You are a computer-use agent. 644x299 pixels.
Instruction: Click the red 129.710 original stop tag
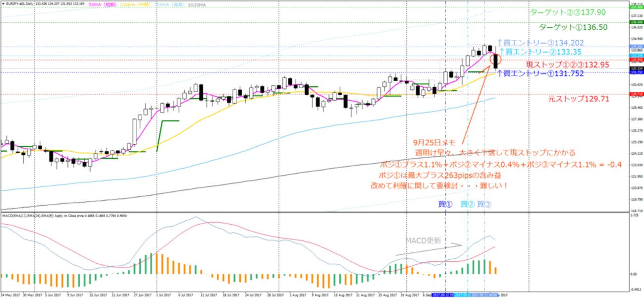click(637, 94)
